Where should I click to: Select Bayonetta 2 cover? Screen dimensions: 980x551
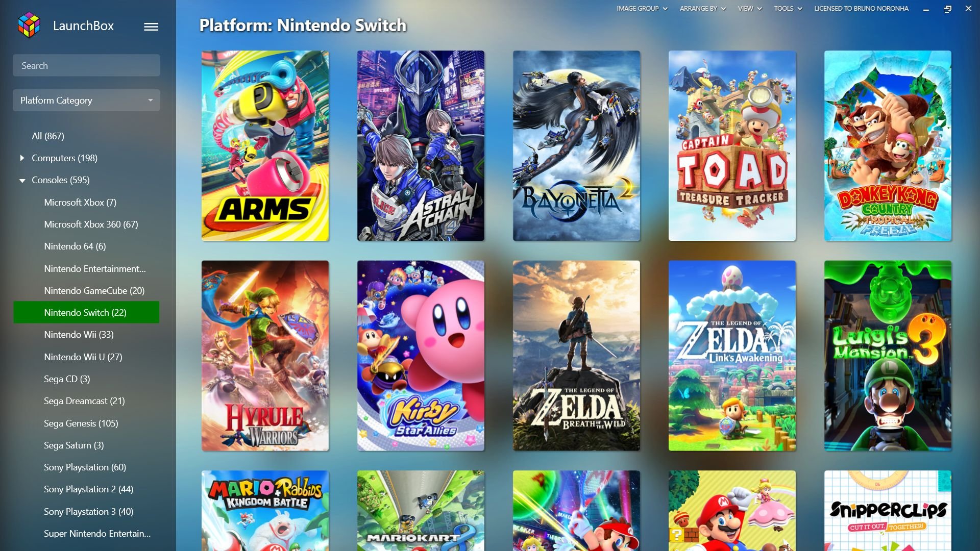576,145
